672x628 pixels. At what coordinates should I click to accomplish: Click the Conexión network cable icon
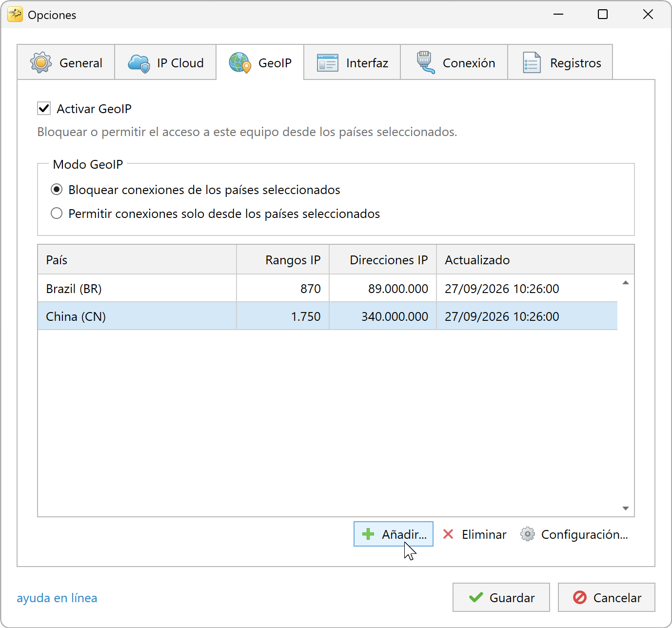coord(425,62)
